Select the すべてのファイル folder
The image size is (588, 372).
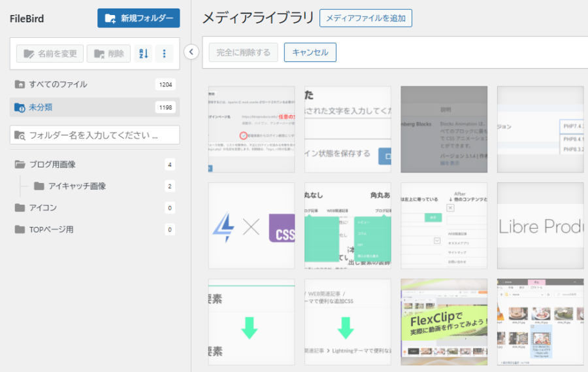(58, 84)
